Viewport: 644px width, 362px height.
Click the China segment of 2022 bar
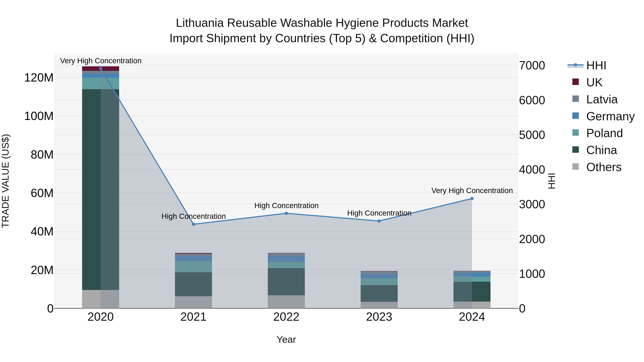pos(286,282)
